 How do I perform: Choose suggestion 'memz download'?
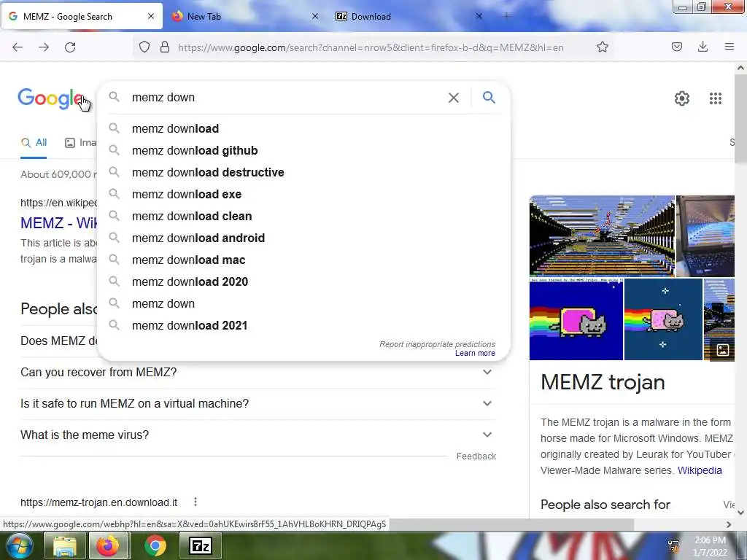pos(303,128)
